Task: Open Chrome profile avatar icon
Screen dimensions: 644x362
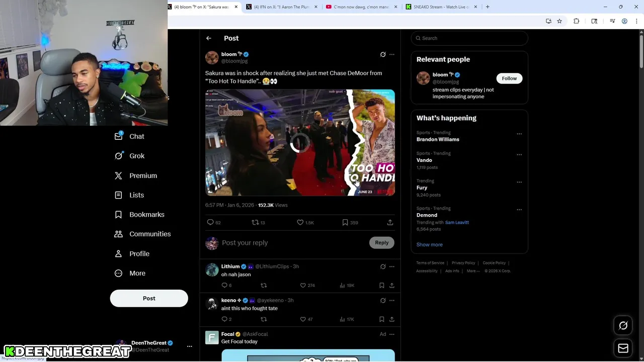Action: 624,21
